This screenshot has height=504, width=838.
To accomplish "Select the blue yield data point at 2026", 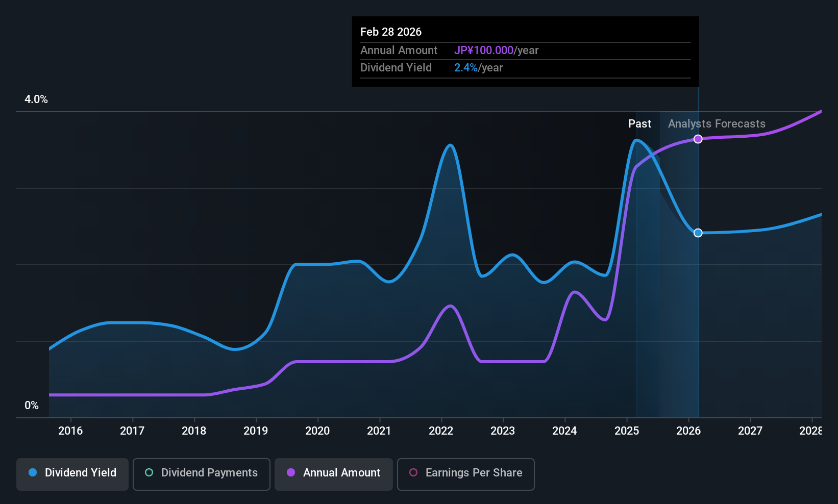I will [x=698, y=233].
